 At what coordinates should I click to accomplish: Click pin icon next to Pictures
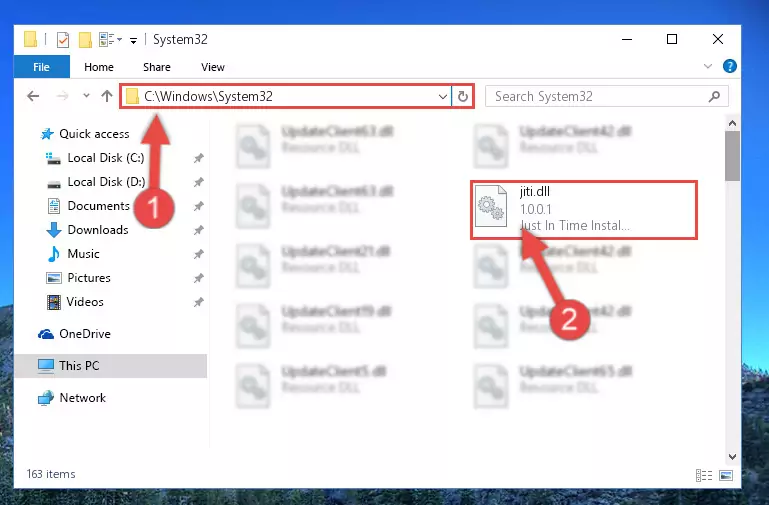[x=198, y=278]
